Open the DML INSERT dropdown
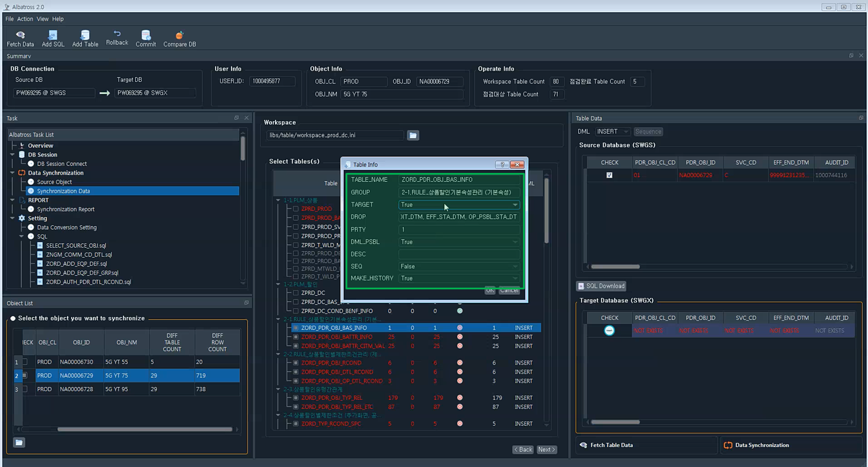868x467 pixels. [613, 132]
